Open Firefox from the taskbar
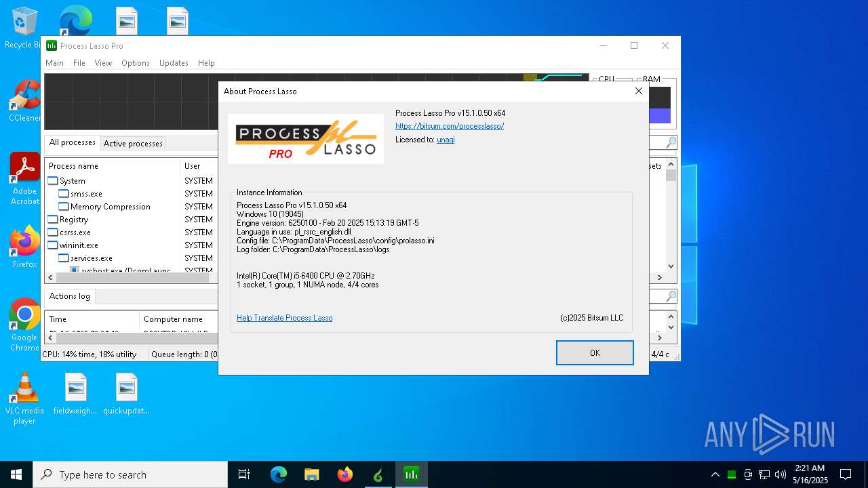 point(344,474)
